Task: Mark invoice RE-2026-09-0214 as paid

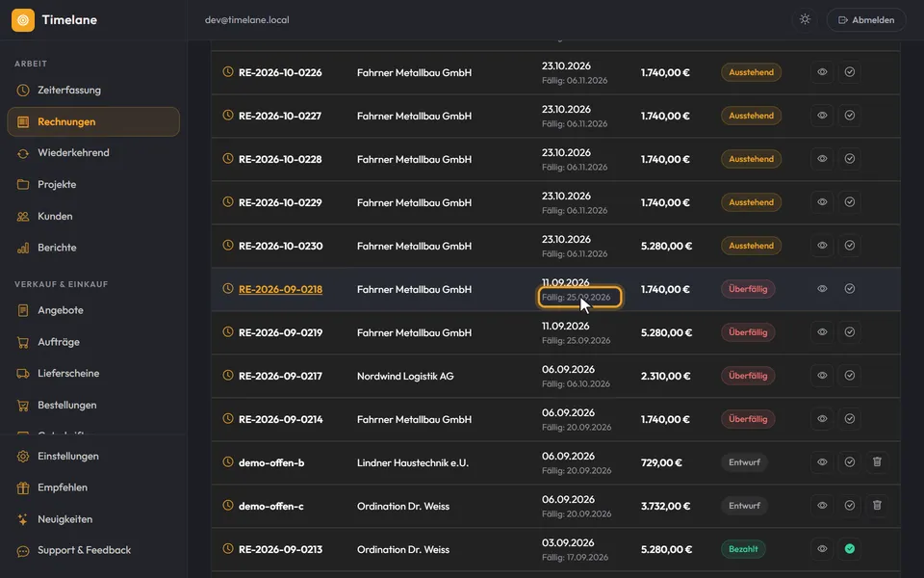Action: pyautogui.click(x=850, y=419)
